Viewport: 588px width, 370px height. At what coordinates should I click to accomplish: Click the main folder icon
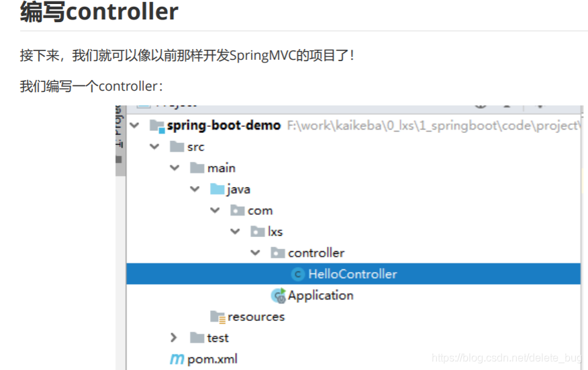point(197,168)
